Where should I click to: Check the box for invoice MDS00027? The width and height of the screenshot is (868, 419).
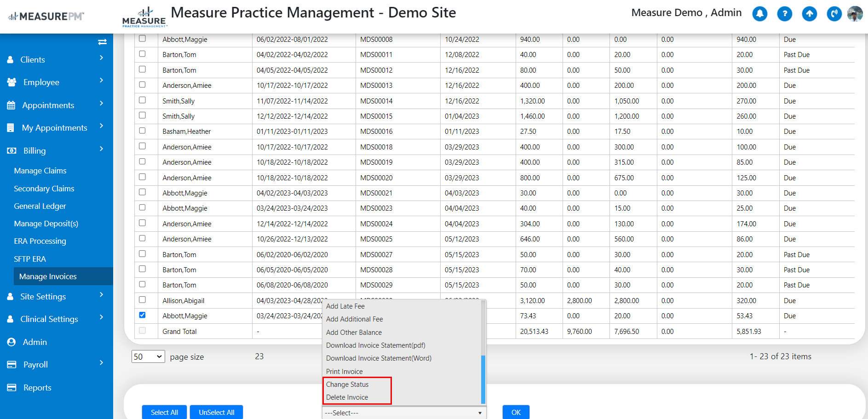point(142,253)
